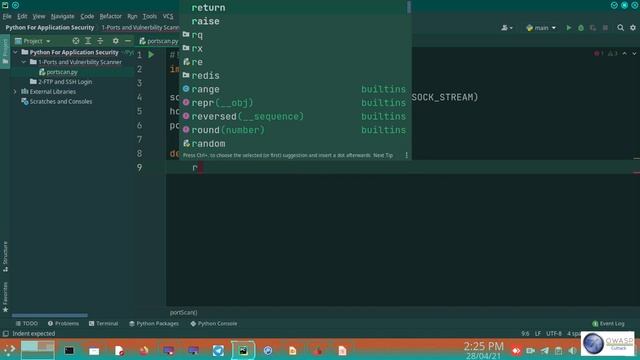This screenshot has width=640, height=360.
Task: Open the Favorites side panel tab
Action: tap(5, 297)
